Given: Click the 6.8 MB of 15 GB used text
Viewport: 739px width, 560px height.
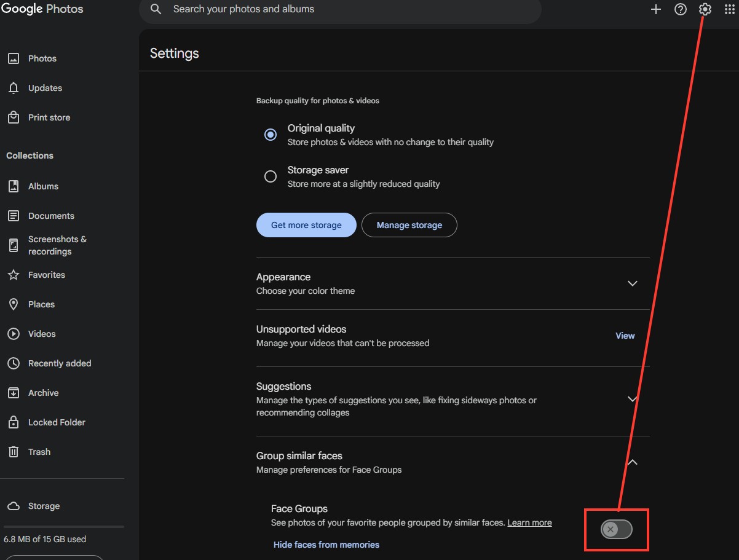Looking at the screenshot, I should click(45, 539).
